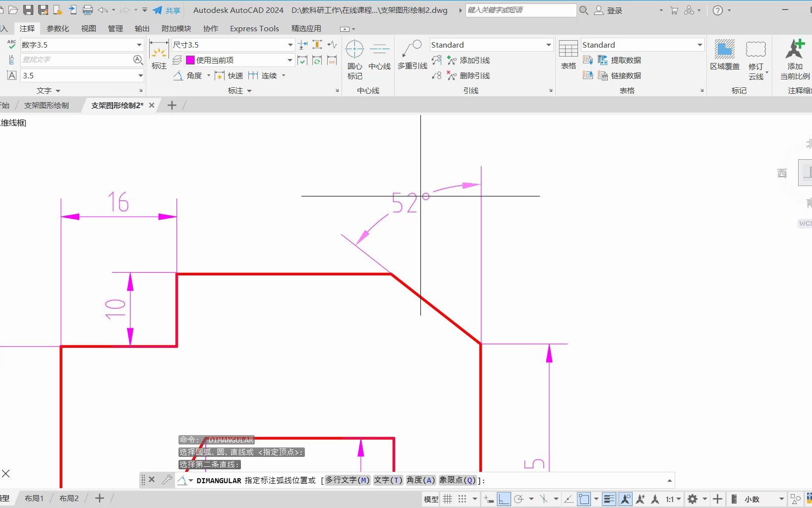This screenshot has width=812, height=508.
Task: Open the 注释 ribbon tab
Action: tap(27, 28)
